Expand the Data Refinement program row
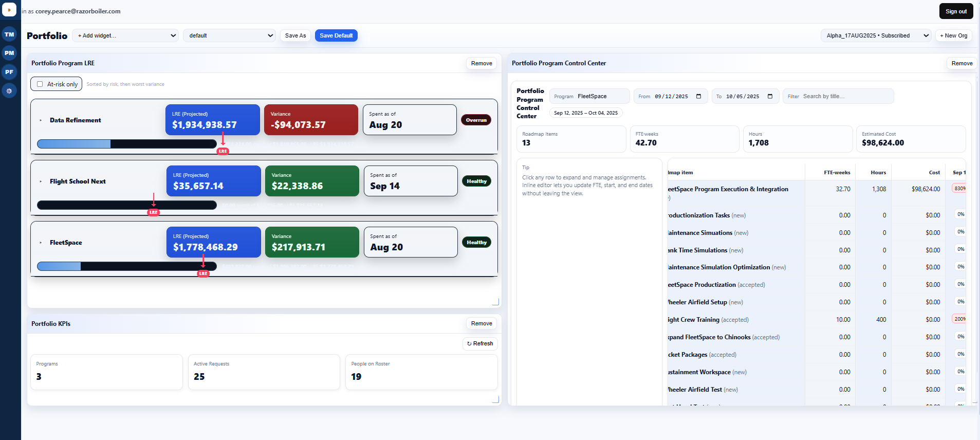Screen dimensions: 980x440 [41, 120]
